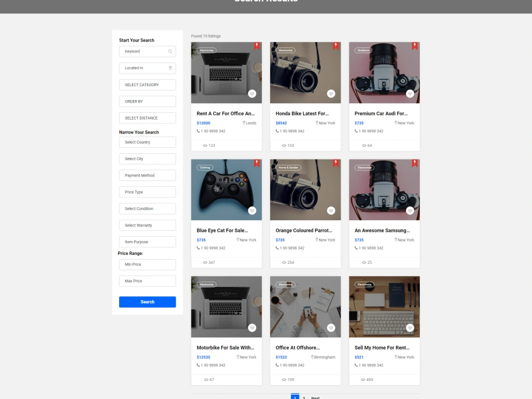
Task: Click featured bookmark badge on Blue Eye Cat
Action: [257, 163]
